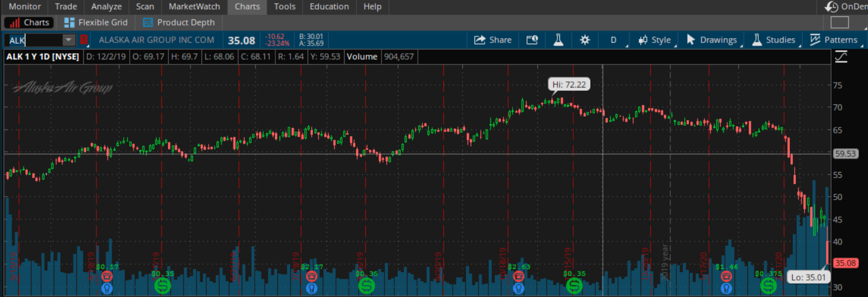Click the grid layout rectangle icon

(x=839, y=22)
